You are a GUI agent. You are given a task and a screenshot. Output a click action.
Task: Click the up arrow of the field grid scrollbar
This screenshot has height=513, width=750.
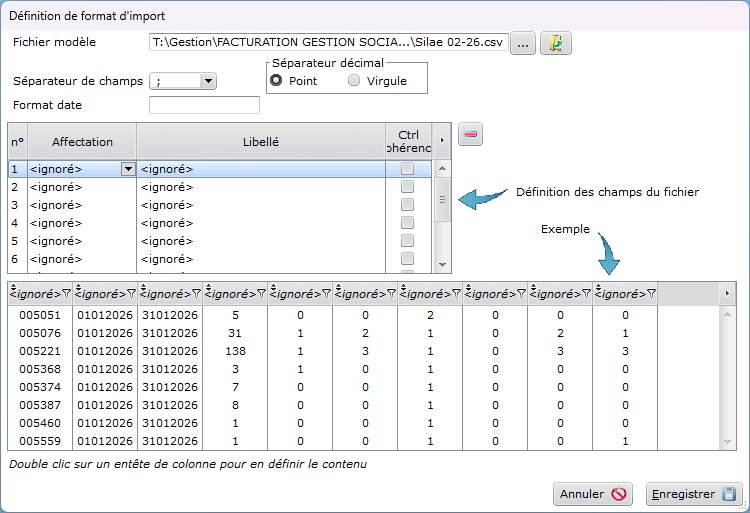pyautogui.click(x=442, y=168)
